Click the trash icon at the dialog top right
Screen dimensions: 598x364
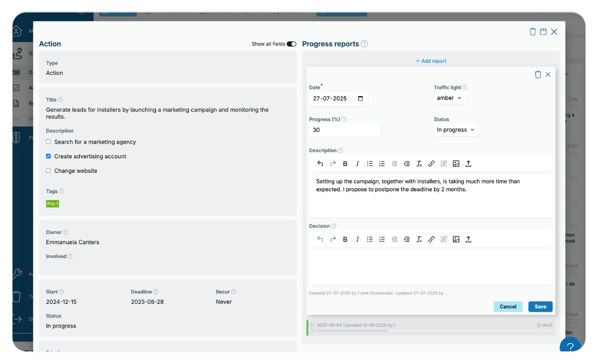click(x=533, y=31)
